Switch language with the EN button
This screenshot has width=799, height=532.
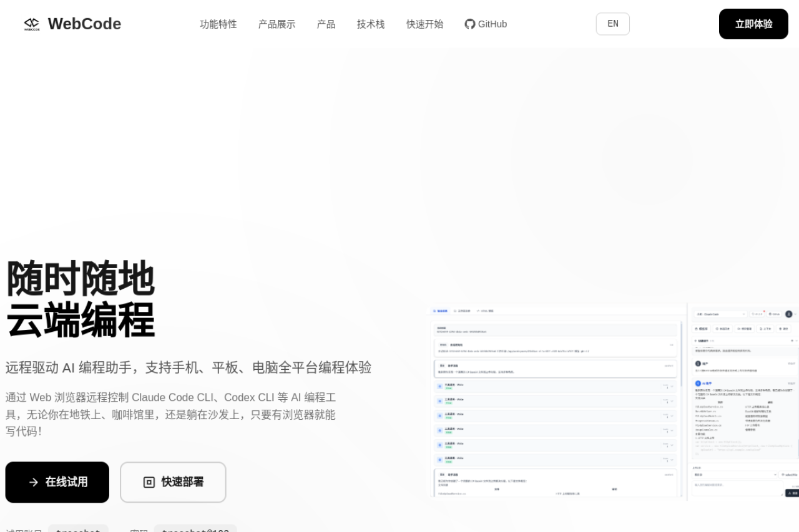[x=613, y=24]
